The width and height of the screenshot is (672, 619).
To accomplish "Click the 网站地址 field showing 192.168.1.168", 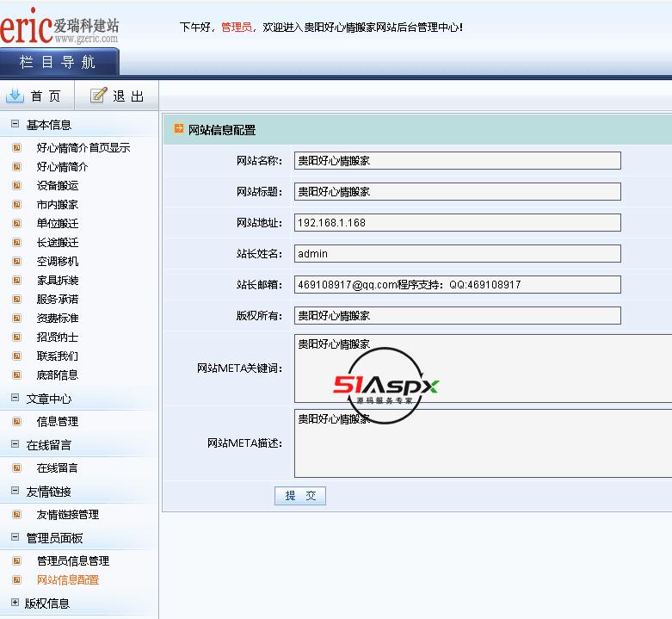I will pos(457,222).
